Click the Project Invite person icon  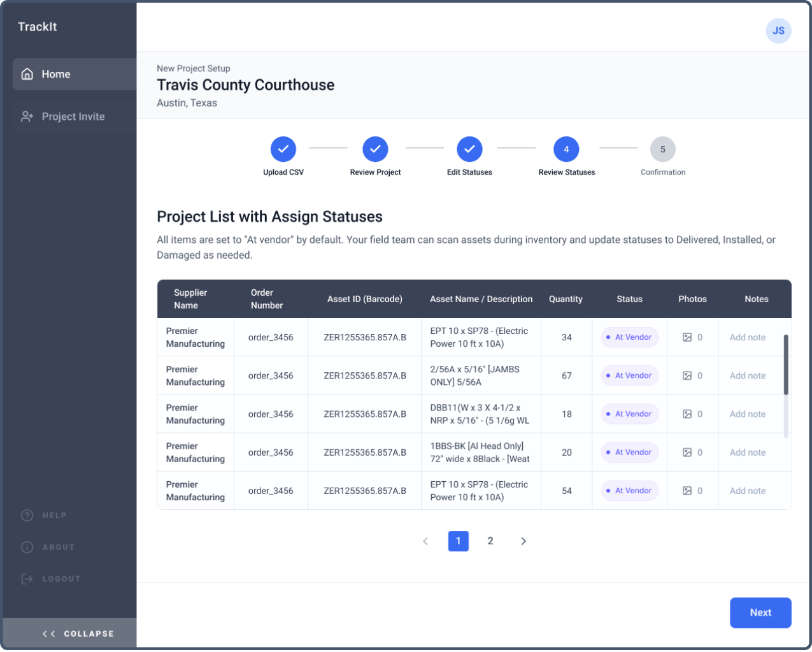[x=27, y=117]
